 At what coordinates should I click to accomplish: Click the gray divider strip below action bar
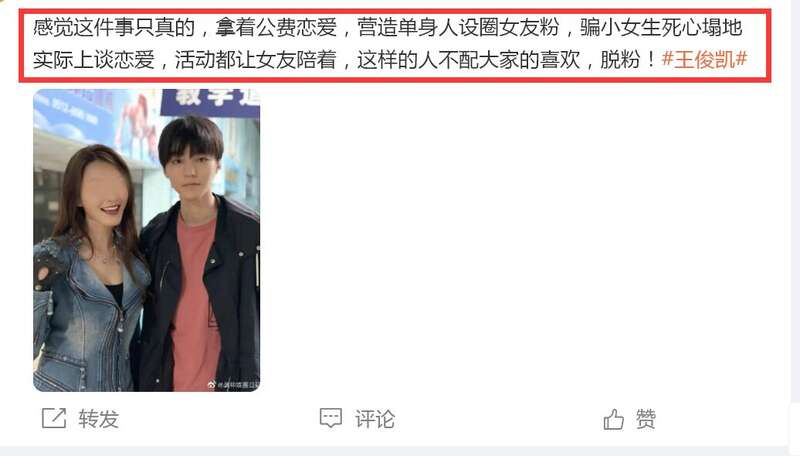[x=400, y=451]
